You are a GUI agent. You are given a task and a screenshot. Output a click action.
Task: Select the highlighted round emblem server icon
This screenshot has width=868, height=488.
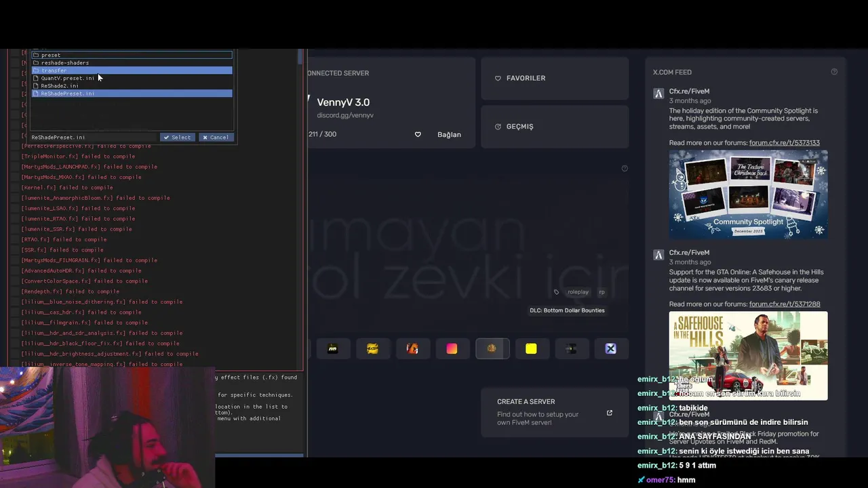click(x=492, y=348)
